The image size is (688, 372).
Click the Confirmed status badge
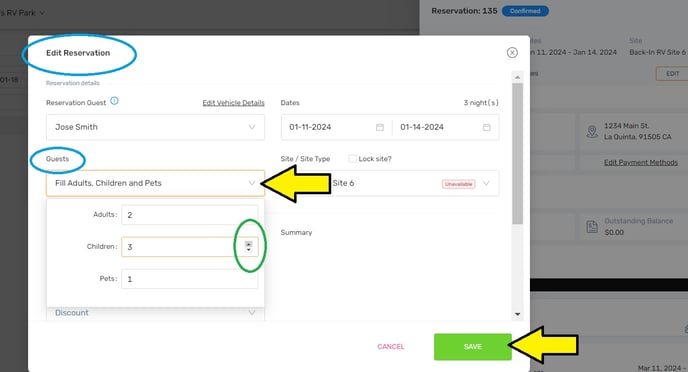525,11
